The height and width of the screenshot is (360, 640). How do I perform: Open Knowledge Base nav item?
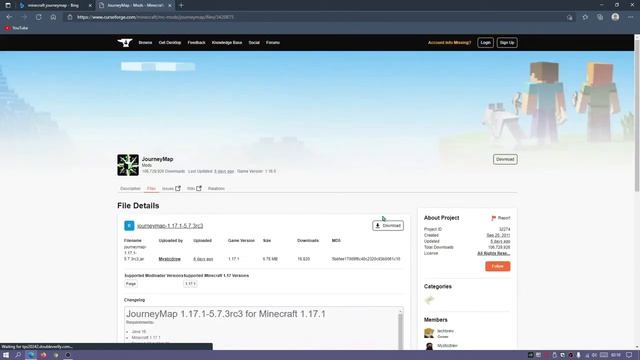[x=227, y=42]
